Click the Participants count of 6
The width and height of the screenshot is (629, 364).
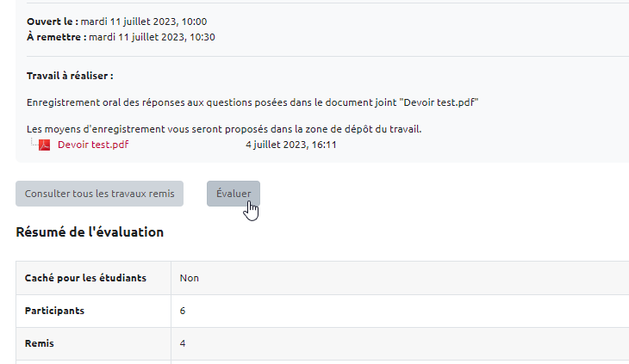(183, 311)
